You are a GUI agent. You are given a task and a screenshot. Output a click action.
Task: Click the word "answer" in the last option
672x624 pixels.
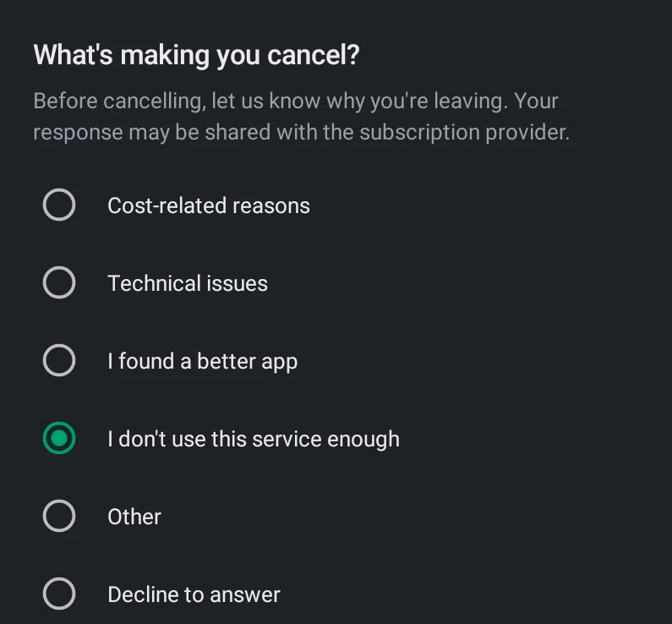tap(247, 594)
